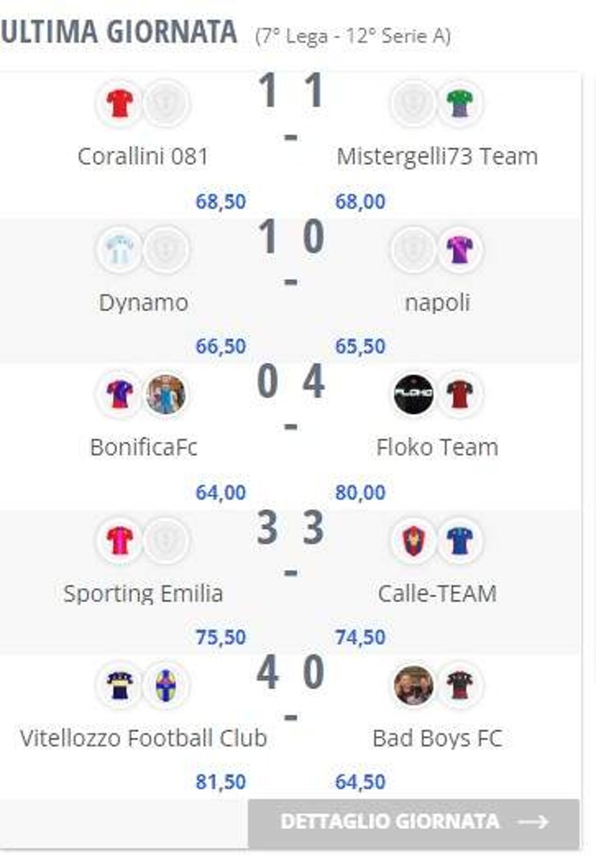Click the 81,50 score of Vitellozzo
596x868 pixels.
click(220, 782)
